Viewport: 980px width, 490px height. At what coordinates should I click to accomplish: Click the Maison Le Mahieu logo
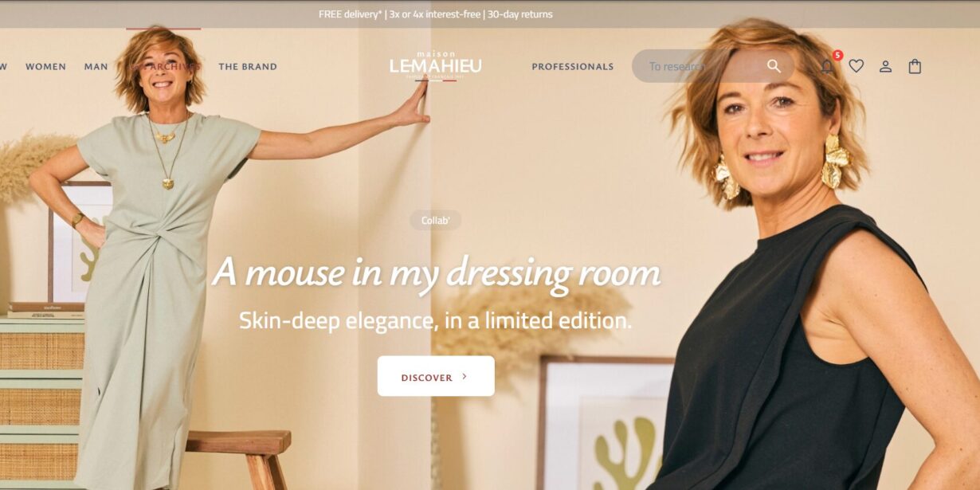(x=436, y=65)
